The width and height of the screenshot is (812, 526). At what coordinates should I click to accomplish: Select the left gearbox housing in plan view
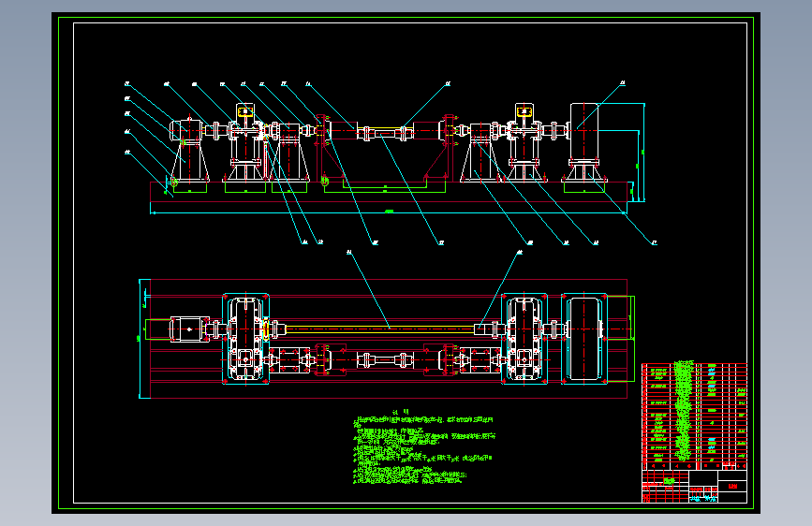[x=245, y=339]
